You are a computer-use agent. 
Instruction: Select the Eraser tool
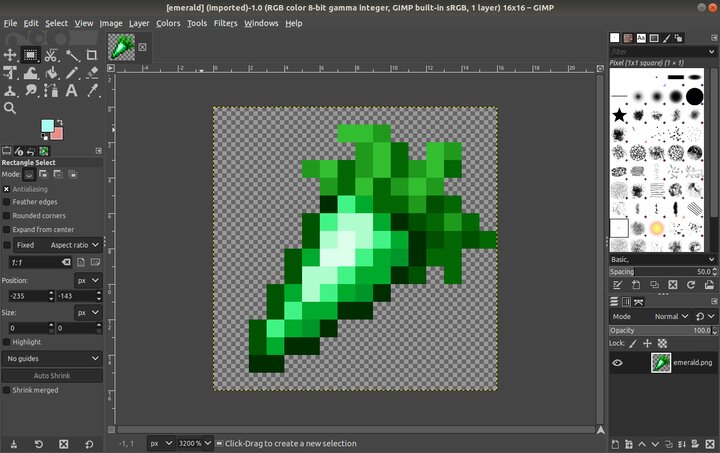(92, 73)
